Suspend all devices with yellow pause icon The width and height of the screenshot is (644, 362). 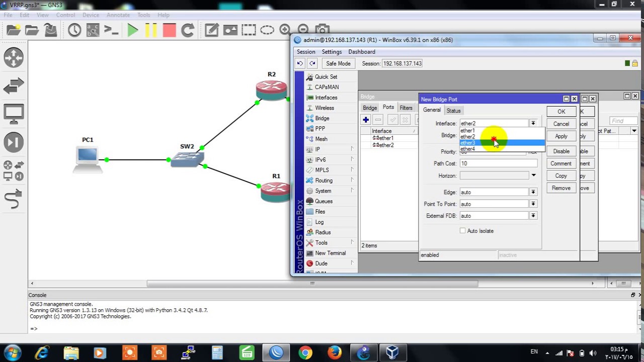coord(151,30)
